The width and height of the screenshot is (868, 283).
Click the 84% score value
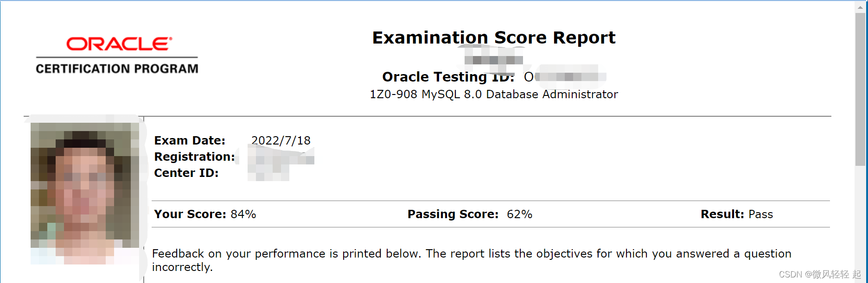coord(243,214)
